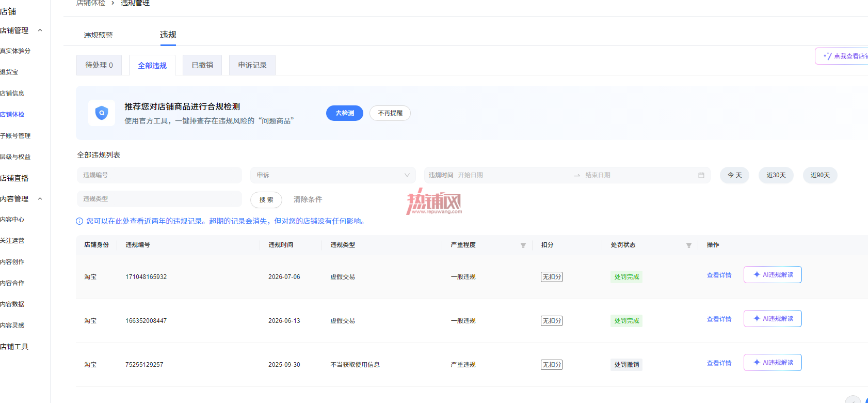Select 店铺体检 in the sidebar
The height and width of the screenshot is (403, 868).
pyautogui.click(x=12, y=115)
